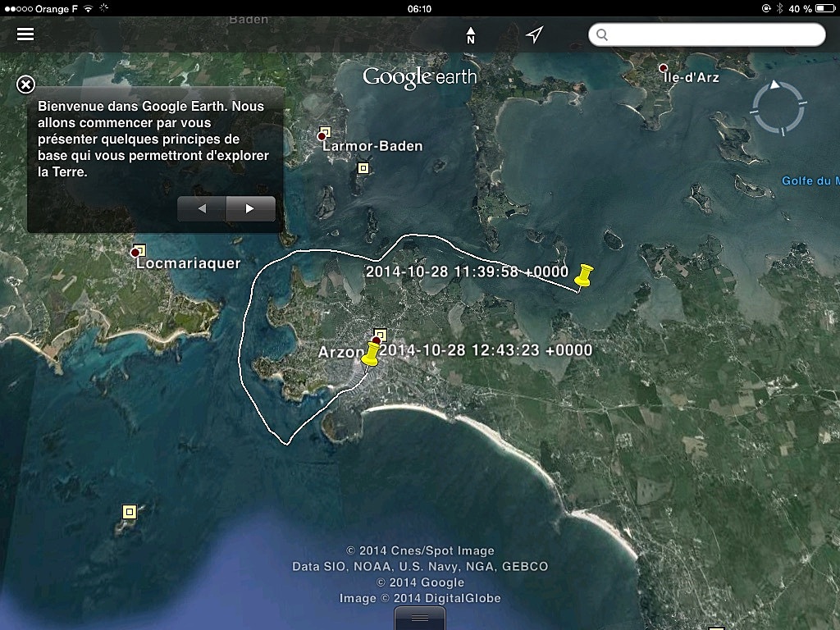
Task: Pull up the bottom drawer handle
Action: [x=419, y=619]
